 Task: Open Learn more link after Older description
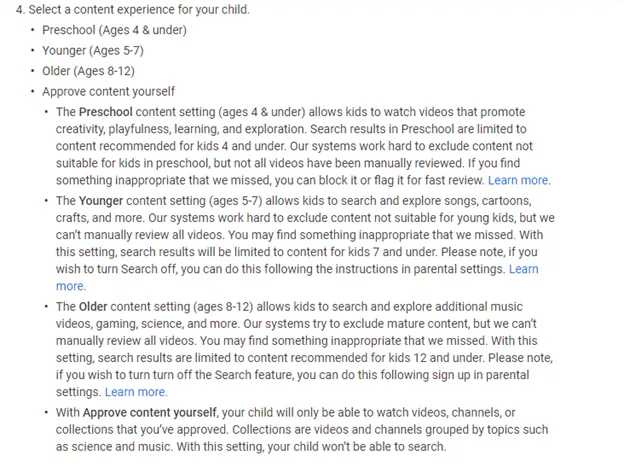[x=136, y=392]
